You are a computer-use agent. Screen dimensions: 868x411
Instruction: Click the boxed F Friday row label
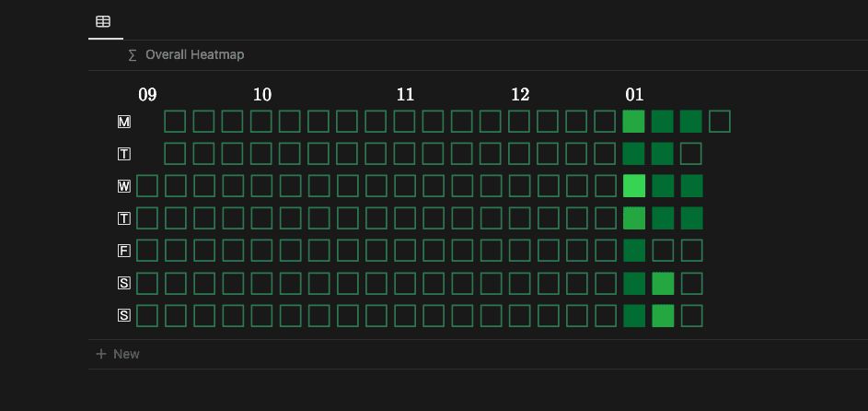[124, 251]
